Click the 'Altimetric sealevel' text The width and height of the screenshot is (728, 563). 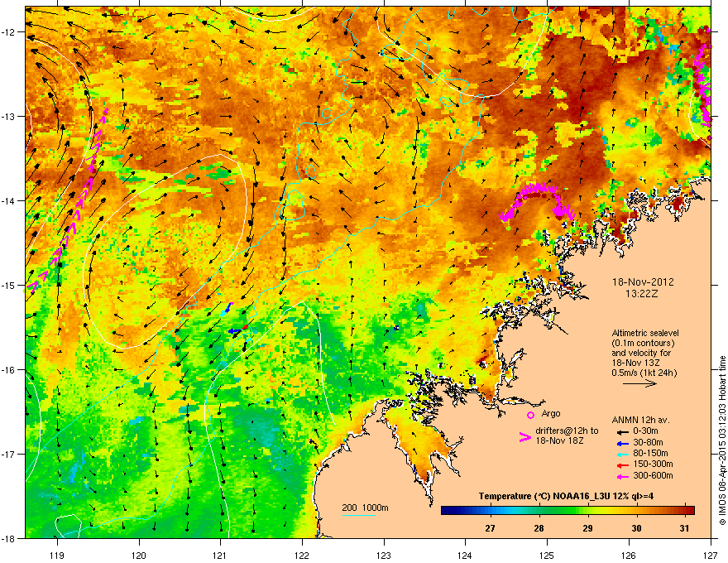[x=645, y=333]
